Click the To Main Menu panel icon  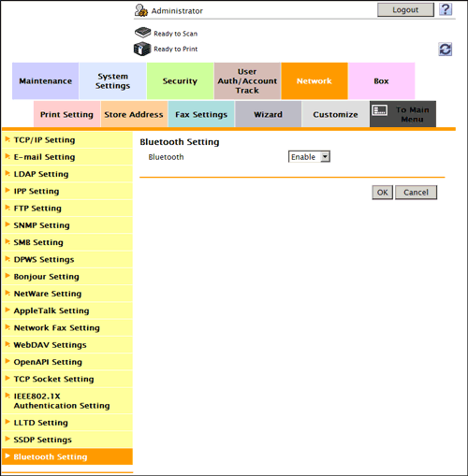click(380, 110)
